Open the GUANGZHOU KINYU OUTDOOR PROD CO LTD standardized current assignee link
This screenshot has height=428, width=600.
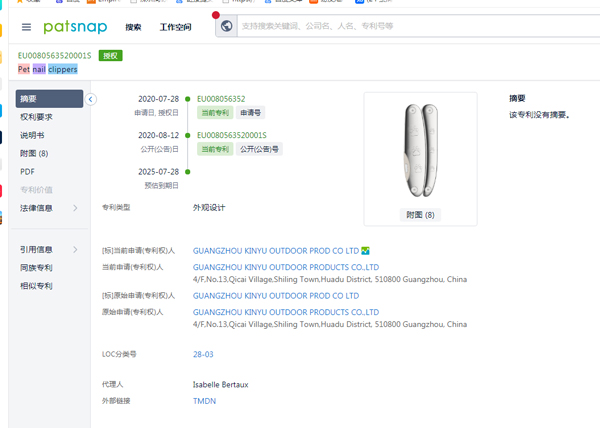click(x=276, y=251)
